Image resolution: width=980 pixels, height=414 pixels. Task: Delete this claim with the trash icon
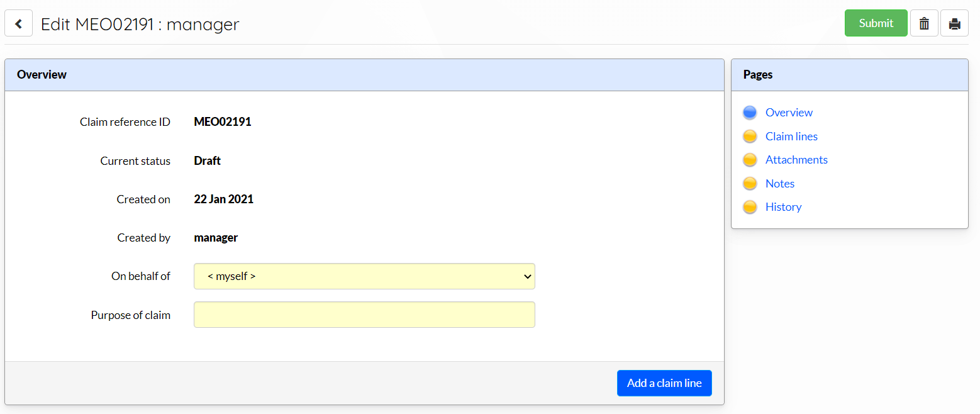click(924, 23)
